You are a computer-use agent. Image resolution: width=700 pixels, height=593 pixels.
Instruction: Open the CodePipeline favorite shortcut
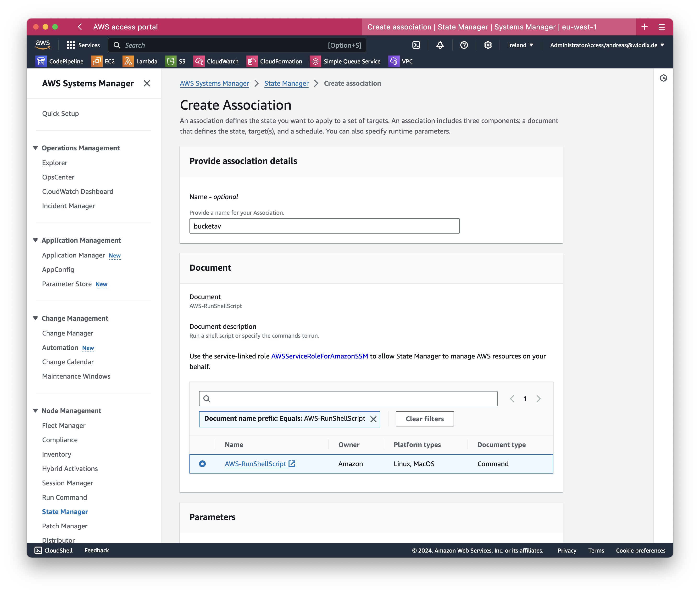tap(60, 61)
